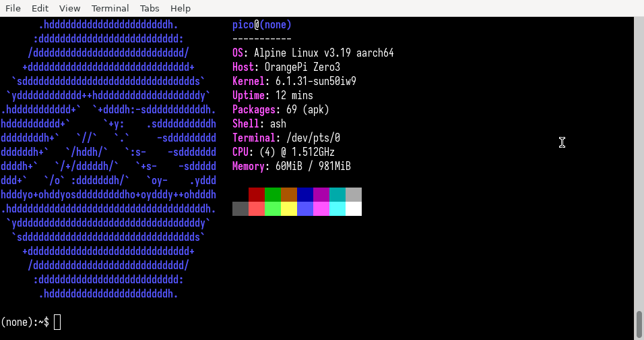This screenshot has height=340, width=644.
Task: Open the Help menu
Action: (181, 8)
